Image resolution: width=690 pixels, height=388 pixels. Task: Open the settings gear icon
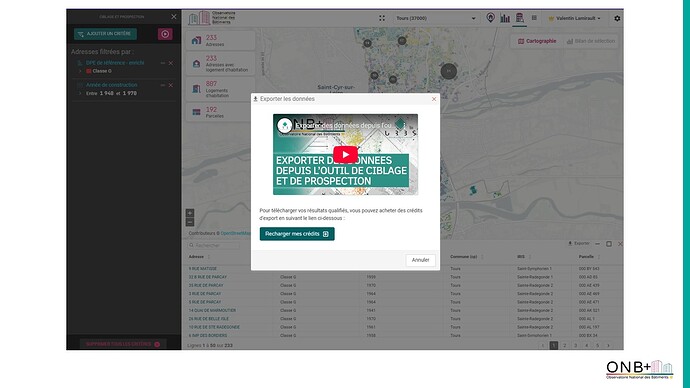point(617,18)
